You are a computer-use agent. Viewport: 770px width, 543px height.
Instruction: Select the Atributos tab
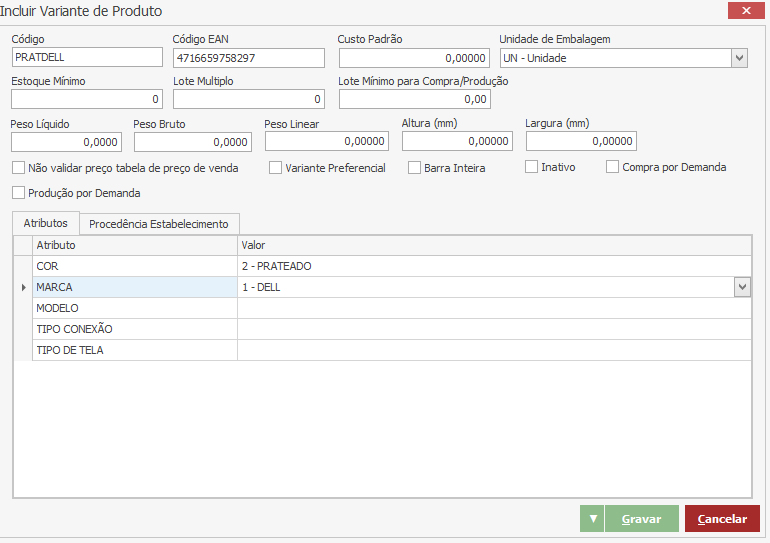coord(45,223)
